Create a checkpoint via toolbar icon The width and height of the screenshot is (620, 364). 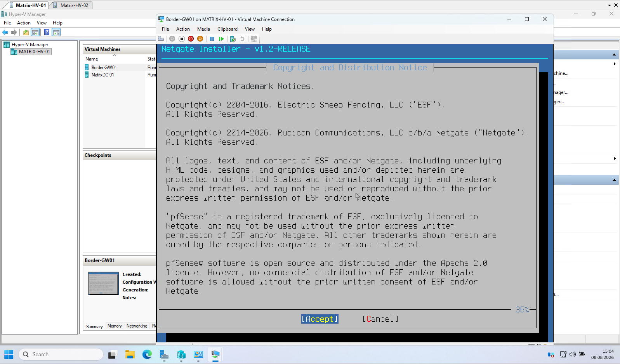[x=233, y=39]
